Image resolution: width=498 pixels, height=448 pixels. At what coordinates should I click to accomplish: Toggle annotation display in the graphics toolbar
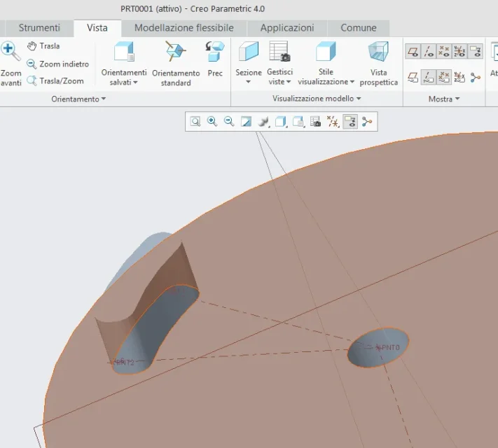[x=350, y=122]
